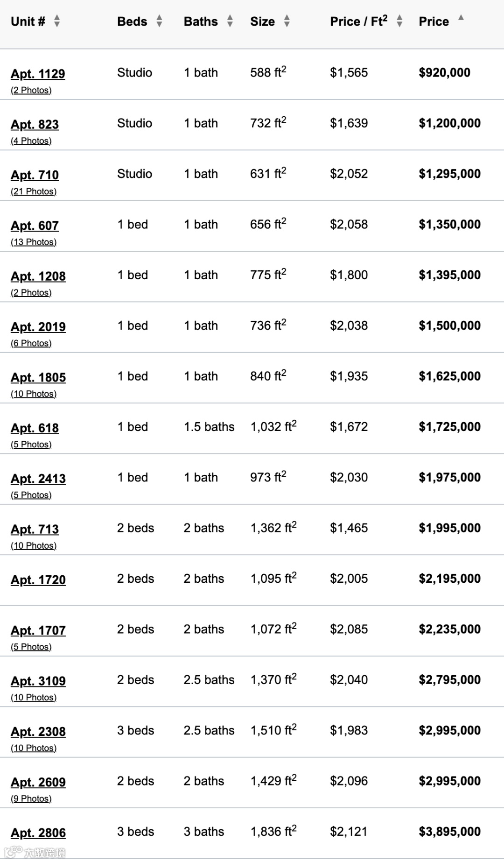View 9 Photos for Apt. 2609
504x862 pixels.
coord(31,799)
